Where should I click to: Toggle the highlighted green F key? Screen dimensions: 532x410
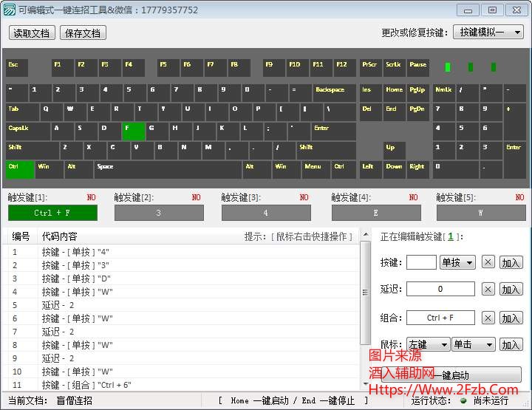tap(134, 131)
